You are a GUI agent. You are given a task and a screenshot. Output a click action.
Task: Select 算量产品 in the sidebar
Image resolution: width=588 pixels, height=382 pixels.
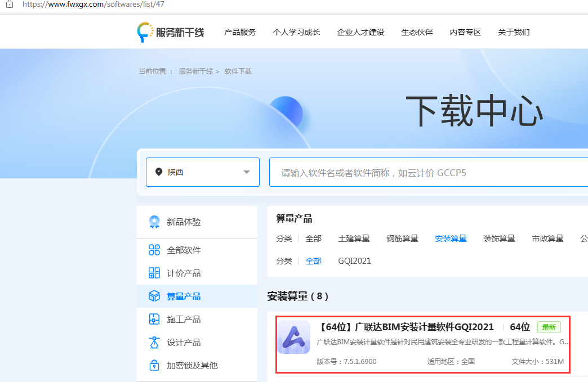[197, 296]
